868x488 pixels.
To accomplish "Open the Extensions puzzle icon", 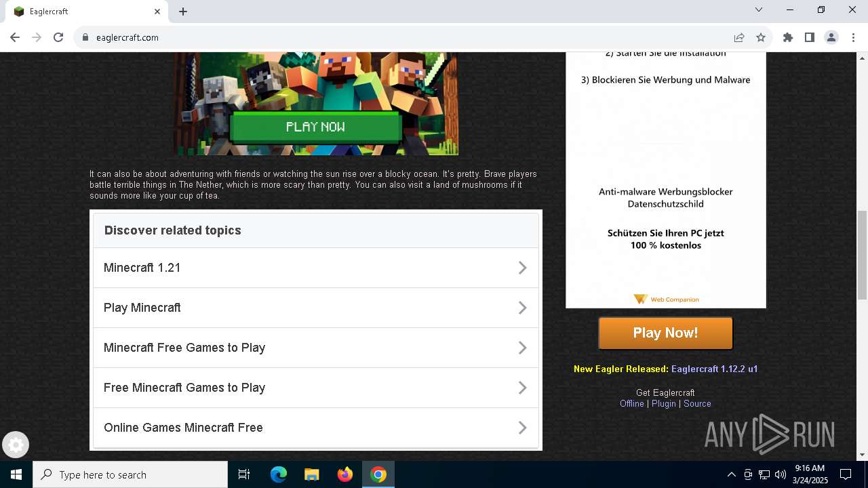I will 788,37.
